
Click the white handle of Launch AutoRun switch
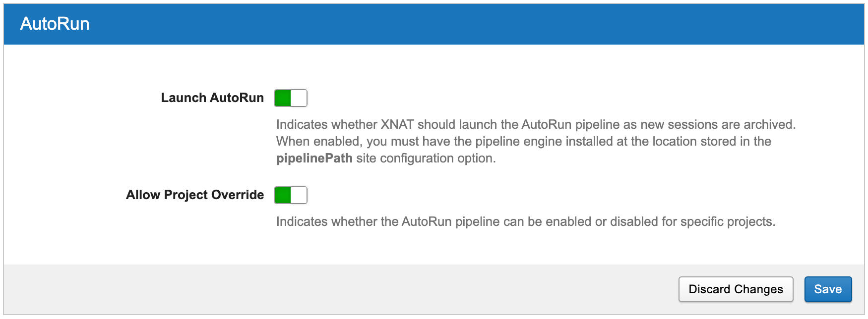(x=299, y=98)
